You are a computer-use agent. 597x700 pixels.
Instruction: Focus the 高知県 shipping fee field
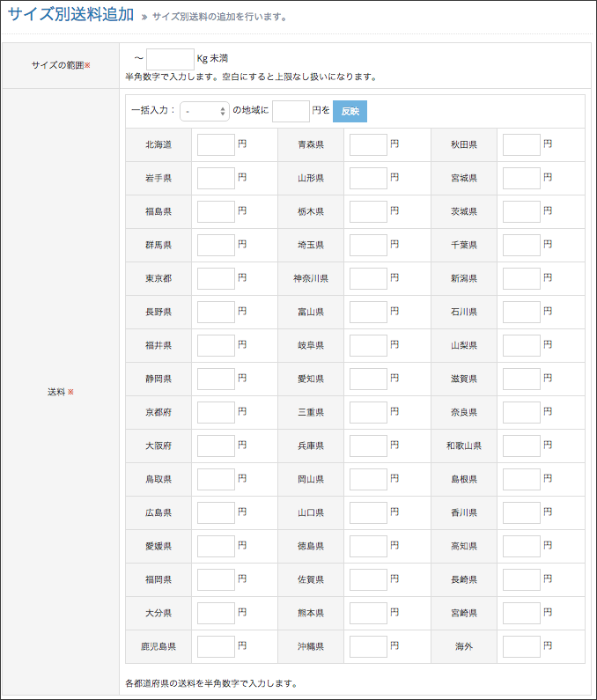tap(521, 547)
